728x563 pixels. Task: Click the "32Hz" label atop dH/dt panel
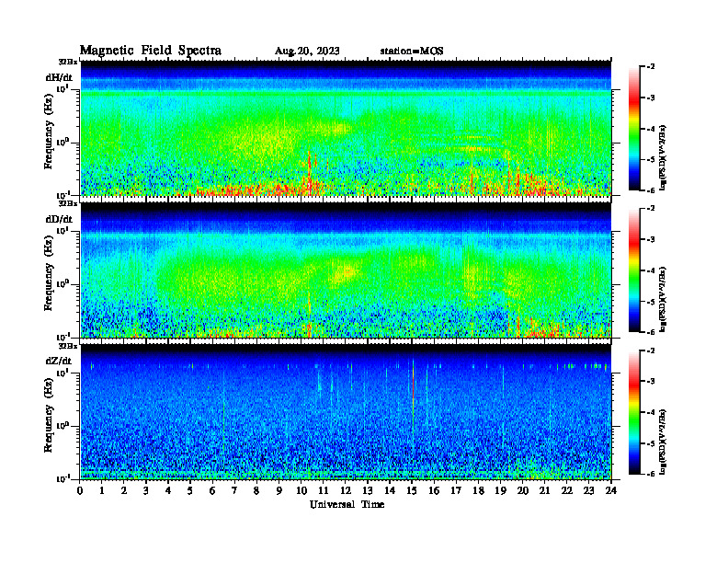[68, 62]
